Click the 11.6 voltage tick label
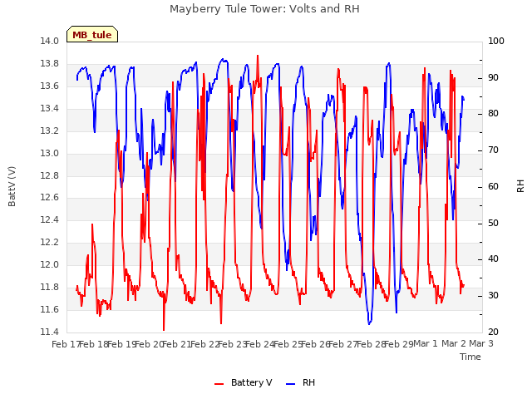This screenshot has width=532, height=399. (50, 309)
